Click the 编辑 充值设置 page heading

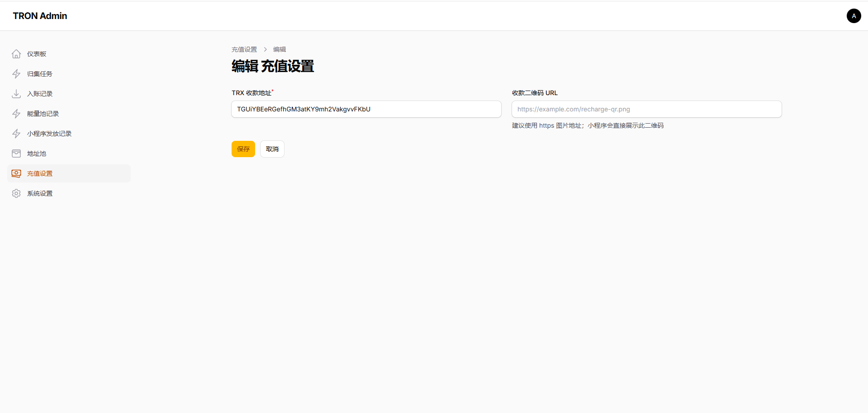pos(273,67)
